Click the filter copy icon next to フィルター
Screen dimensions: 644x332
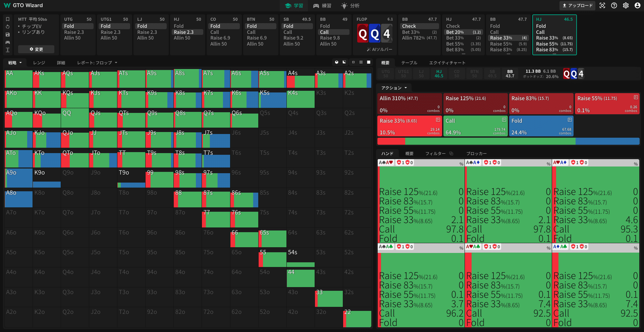(451, 153)
